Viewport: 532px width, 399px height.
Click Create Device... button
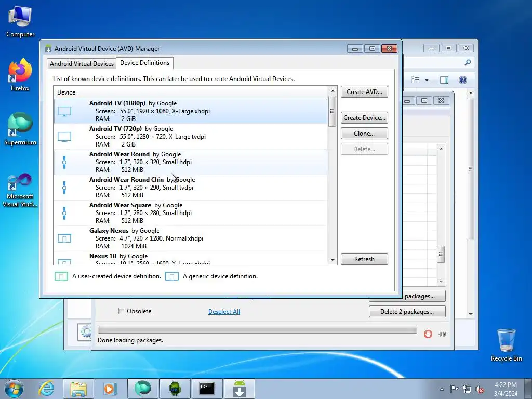point(364,118)
